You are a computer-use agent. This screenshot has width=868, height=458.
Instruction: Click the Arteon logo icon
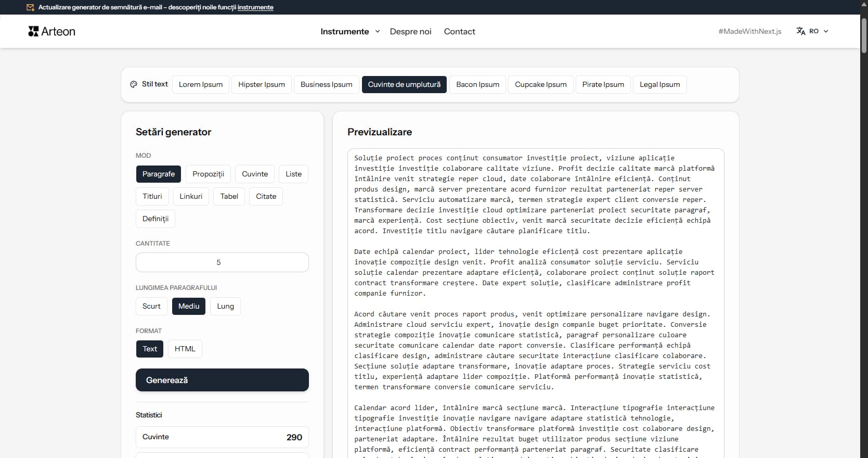(33, 31)
